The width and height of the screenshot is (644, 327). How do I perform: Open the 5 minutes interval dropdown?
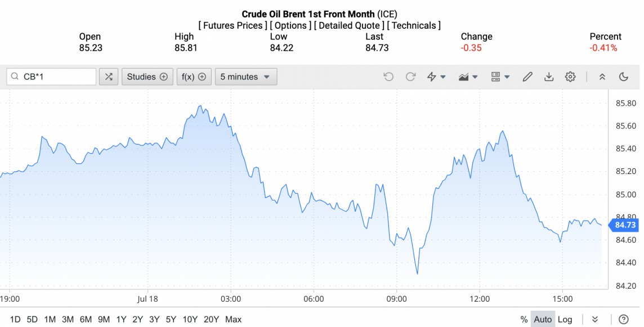pyautogui.click(x=245, y=77)
